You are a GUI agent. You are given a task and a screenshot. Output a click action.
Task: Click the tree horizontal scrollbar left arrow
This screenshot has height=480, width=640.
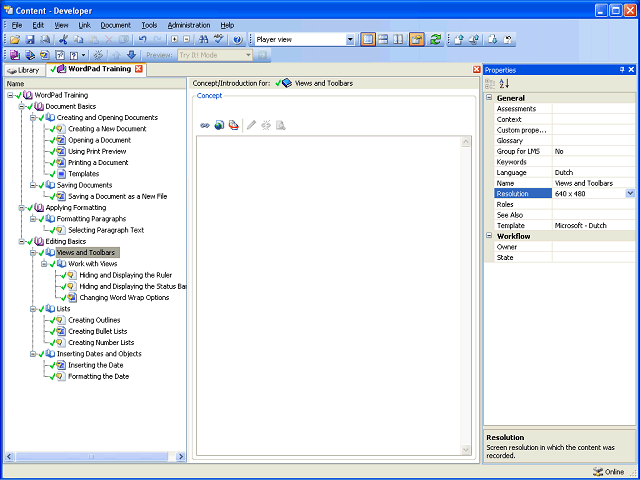pos(9,457)
